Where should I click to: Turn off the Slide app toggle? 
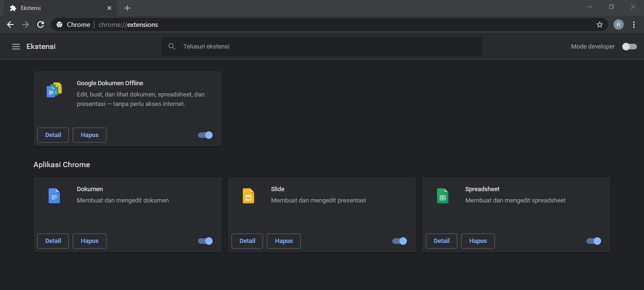(400, 241)
